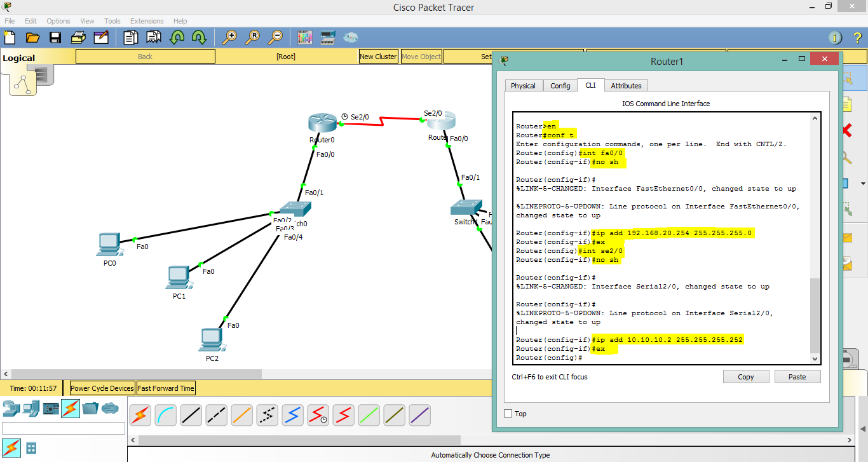Select the Console cable connection
868x462 pixels.
click(165, 415)
